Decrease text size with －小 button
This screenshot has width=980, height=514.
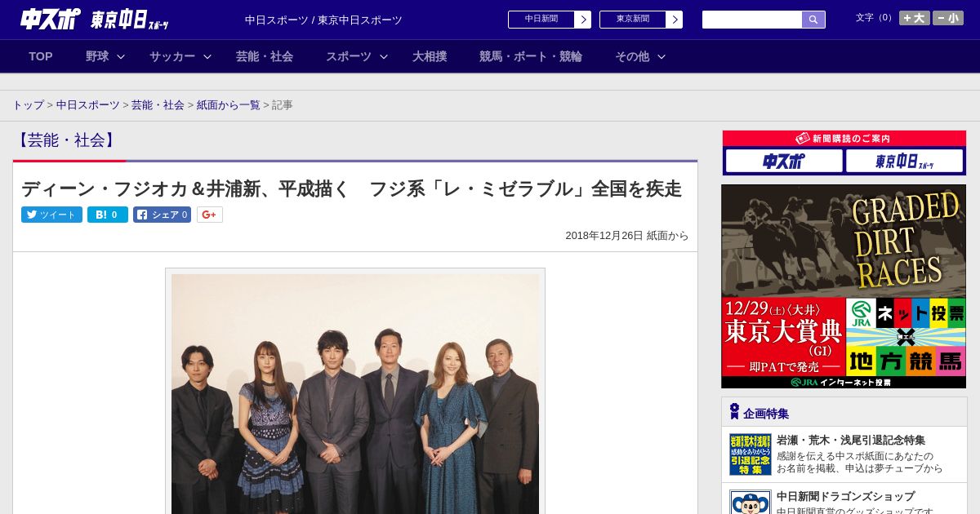[948, 18]
